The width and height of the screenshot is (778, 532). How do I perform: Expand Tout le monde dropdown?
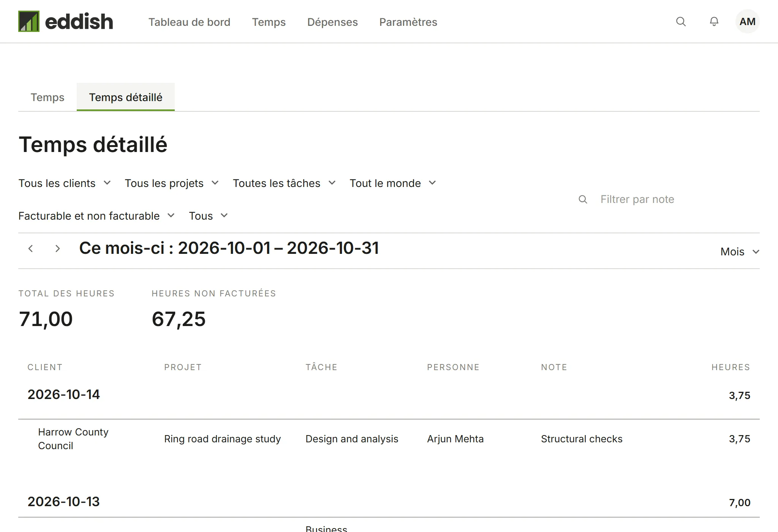click(x=393, y=183)
